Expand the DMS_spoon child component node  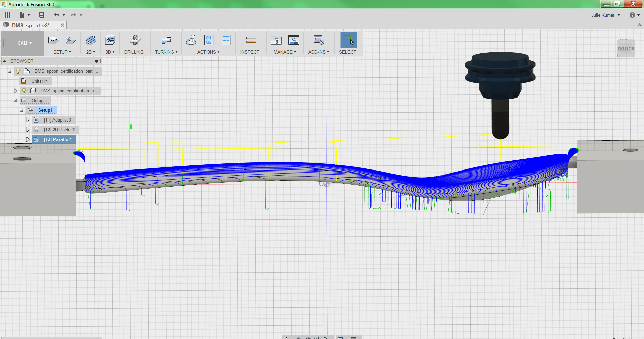pos(15,91)
